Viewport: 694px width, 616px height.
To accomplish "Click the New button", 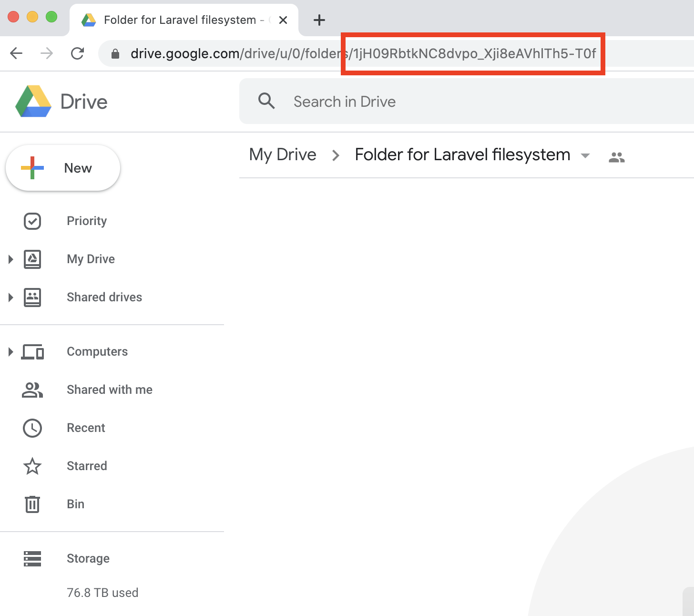I will [x=63, y=168].
